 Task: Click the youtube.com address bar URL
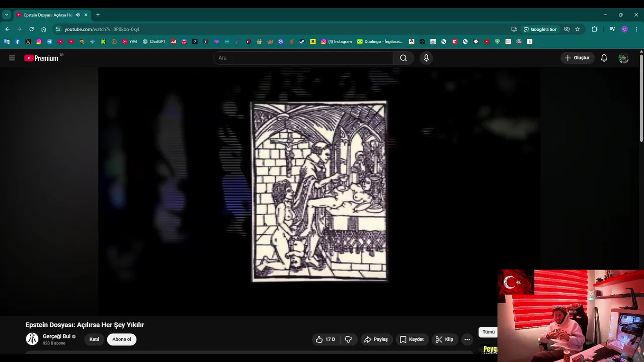pos(102,29)
